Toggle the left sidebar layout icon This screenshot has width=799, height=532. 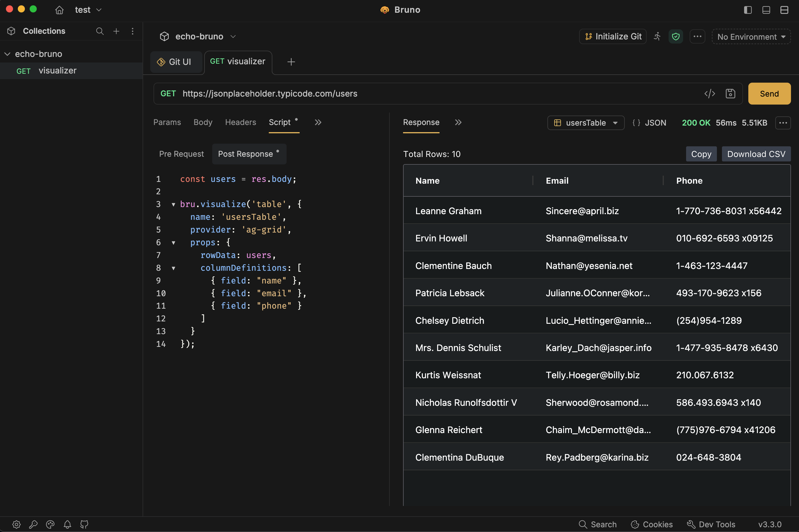(x=747, y=10)
